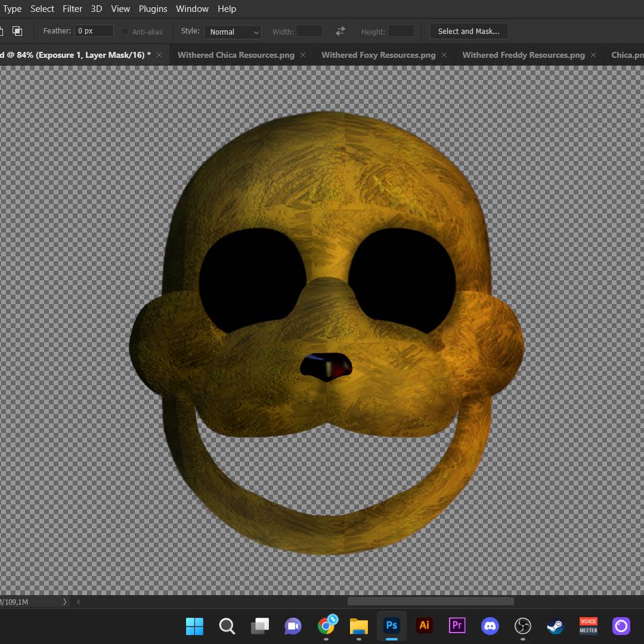644x644 pixels.
Task: Open Premiere Pro taskbar icon
Action: pyautogui.click(x=457, y=626)
